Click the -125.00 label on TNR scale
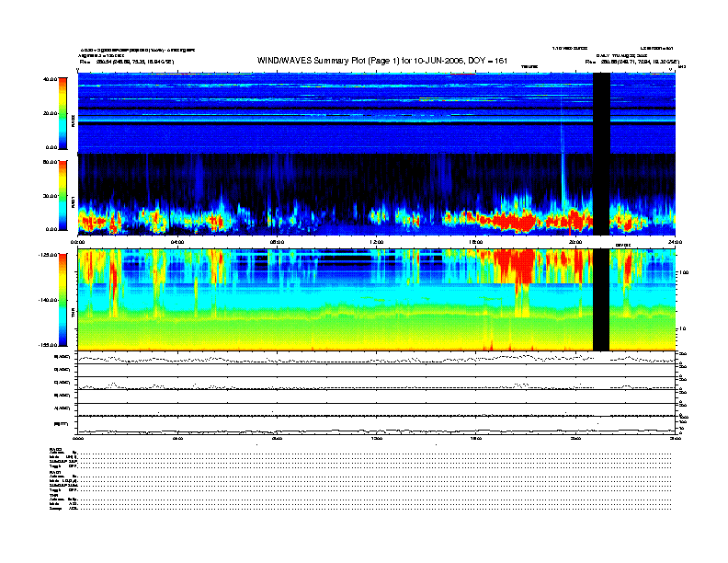Image resolution: width=728 pixels, height=563 pixels. [x=48, y=255]
